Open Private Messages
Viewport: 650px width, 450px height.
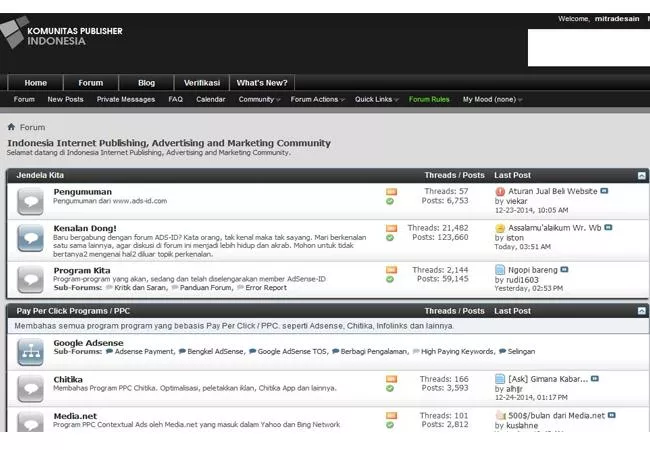tap(126, 99)
